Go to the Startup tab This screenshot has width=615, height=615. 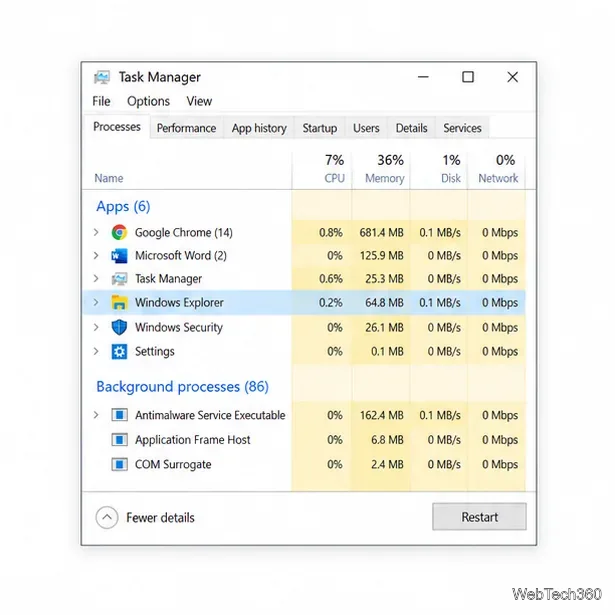[x=320, y=128]
